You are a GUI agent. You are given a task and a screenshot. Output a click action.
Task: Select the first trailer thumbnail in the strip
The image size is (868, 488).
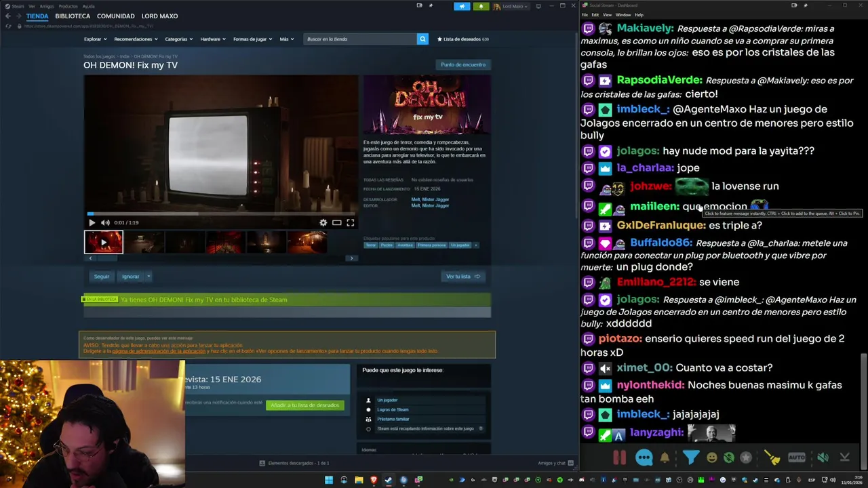click(x=104, y=242)
